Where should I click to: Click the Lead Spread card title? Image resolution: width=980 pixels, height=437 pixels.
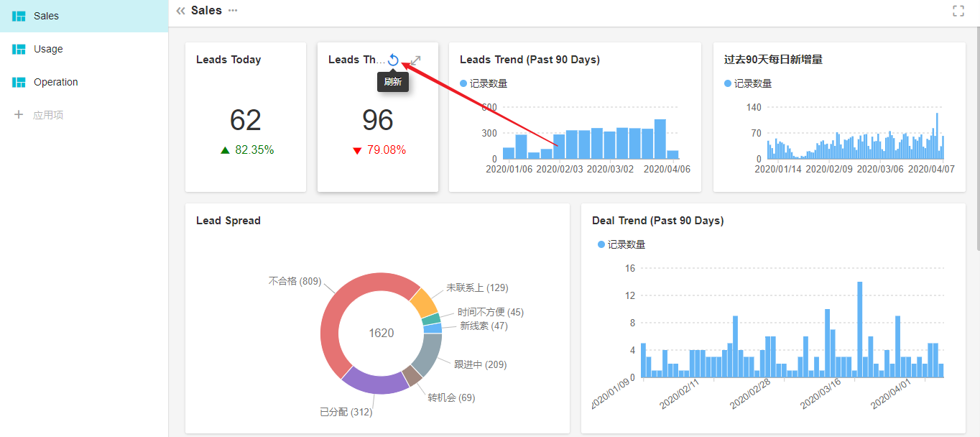point(228,221)
